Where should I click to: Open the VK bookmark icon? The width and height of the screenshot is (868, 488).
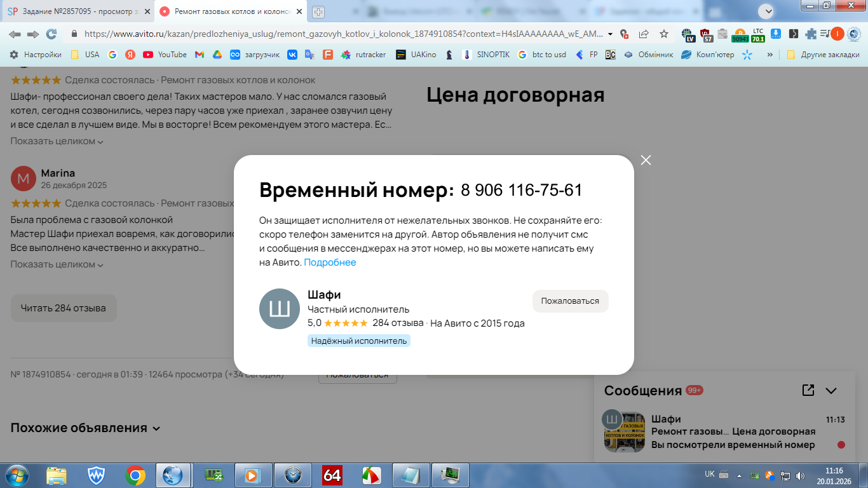click(292, 55)
